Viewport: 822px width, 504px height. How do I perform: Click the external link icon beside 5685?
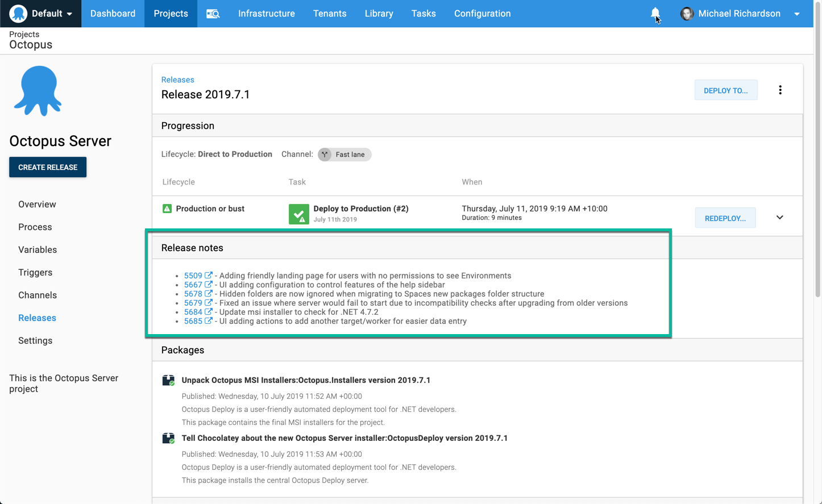pos(209,320)
